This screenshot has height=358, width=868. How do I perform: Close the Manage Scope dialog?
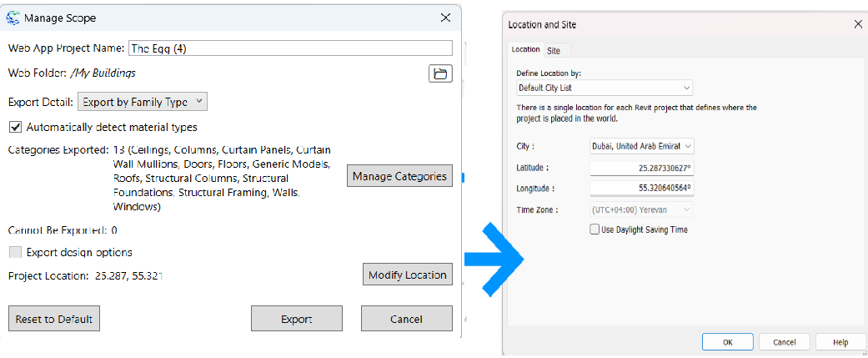coord(444,17)
